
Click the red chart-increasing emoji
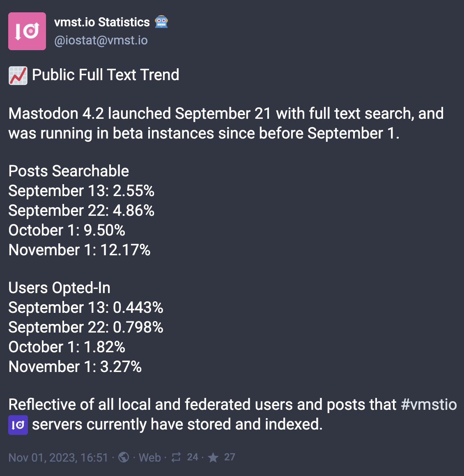click(x=18, y=76)
